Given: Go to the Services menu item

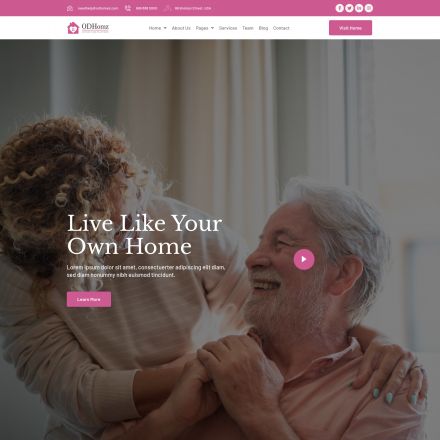Looking at the screenshot, I should coord(228,28).
